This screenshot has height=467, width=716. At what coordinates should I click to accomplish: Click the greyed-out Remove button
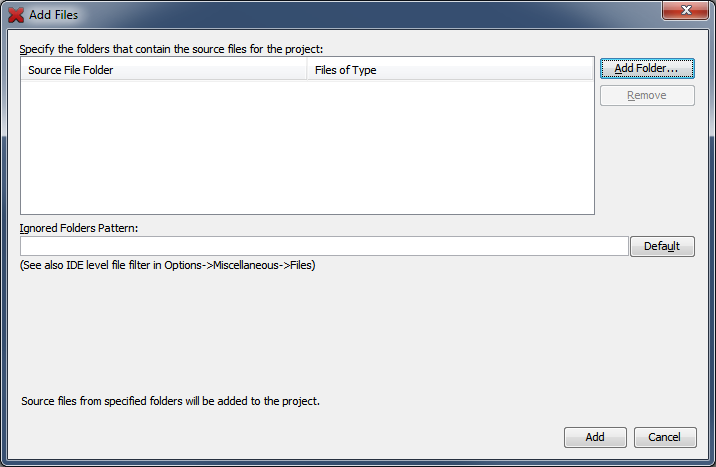(647, 96)
